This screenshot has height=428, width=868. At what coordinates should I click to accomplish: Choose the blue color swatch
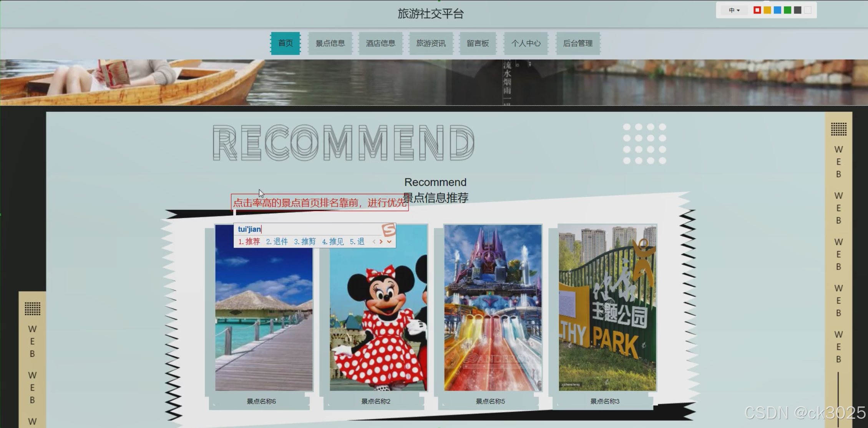[x=777, y=10]
